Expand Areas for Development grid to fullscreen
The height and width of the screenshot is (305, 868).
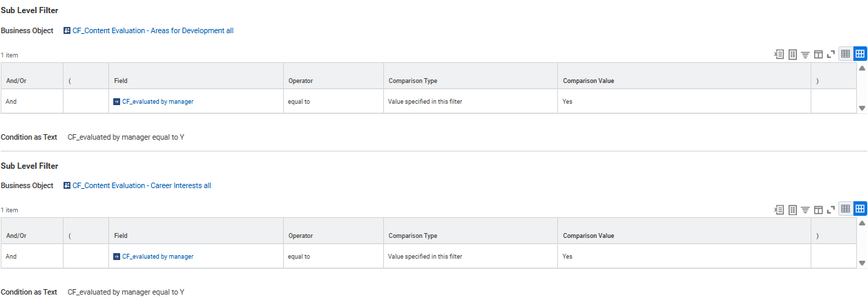click(x=831, y=55)
